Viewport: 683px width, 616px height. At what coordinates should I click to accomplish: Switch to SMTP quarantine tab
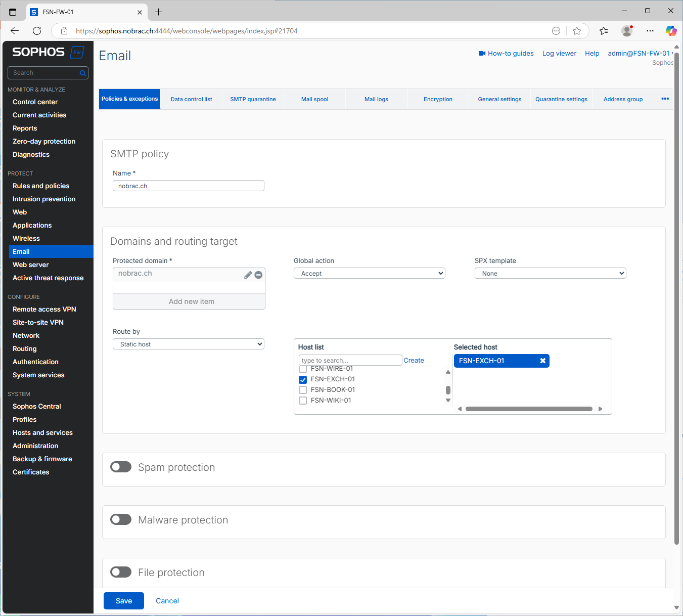point(253,99)
